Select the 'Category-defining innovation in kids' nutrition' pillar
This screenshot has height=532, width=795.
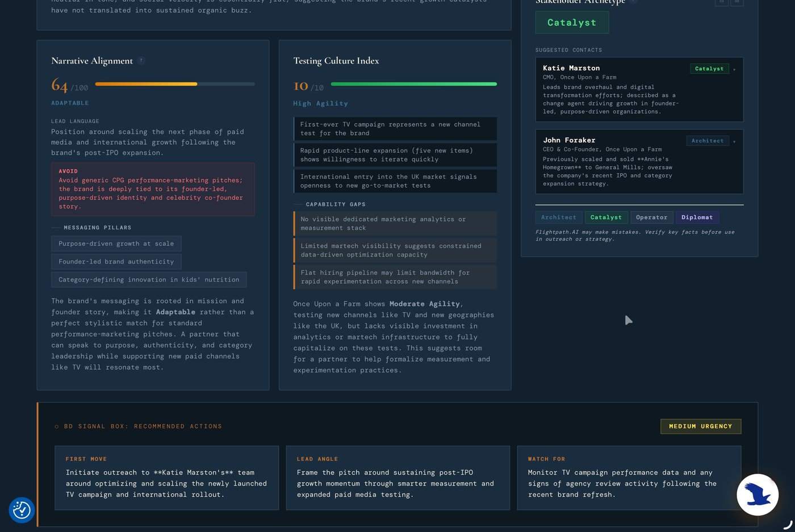pyautogui.click(x=149, y=280)
